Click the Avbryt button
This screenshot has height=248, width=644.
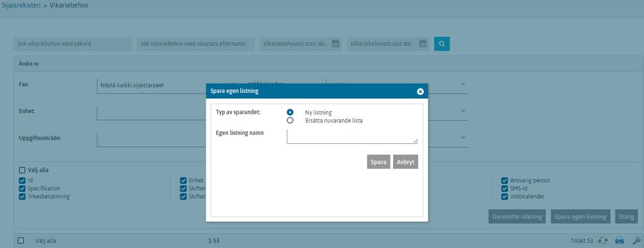click(406, 162)
